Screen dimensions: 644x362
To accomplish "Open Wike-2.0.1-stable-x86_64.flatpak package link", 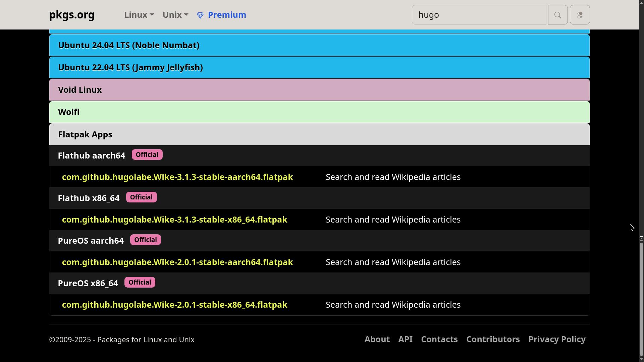I will click(x=174, y=305).
